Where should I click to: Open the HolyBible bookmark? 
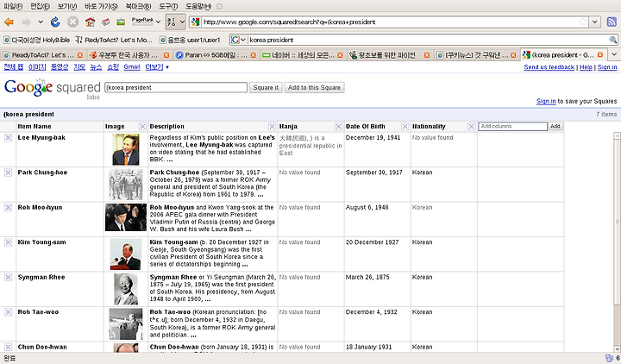36,40
